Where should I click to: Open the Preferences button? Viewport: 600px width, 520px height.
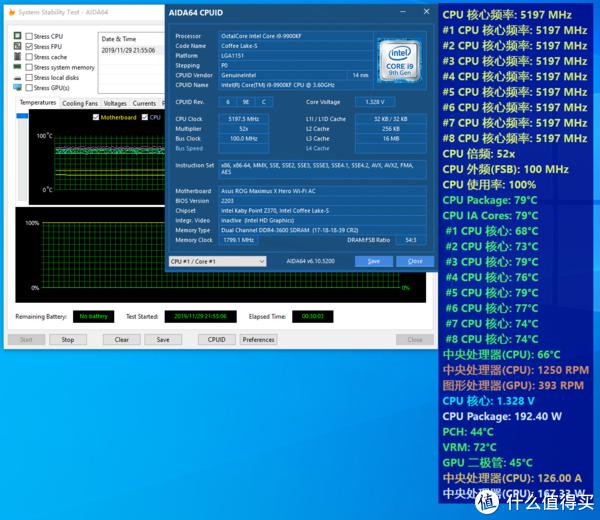258,340
